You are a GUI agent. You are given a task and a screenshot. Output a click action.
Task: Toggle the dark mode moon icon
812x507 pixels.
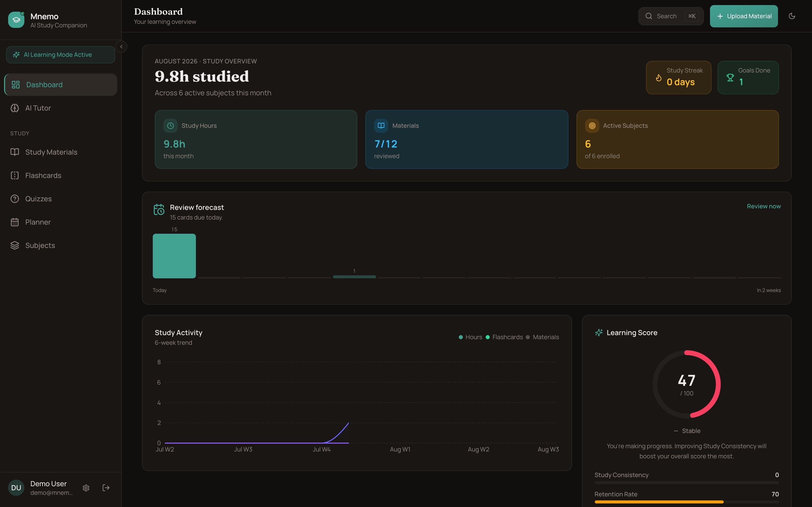click(792, 16)
